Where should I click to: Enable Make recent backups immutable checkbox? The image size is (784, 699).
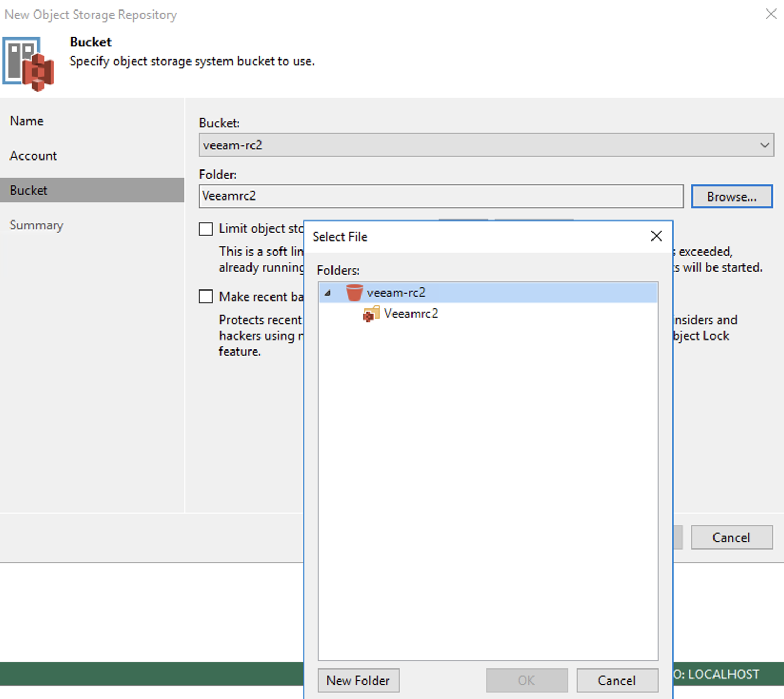(x=206, y=296)
